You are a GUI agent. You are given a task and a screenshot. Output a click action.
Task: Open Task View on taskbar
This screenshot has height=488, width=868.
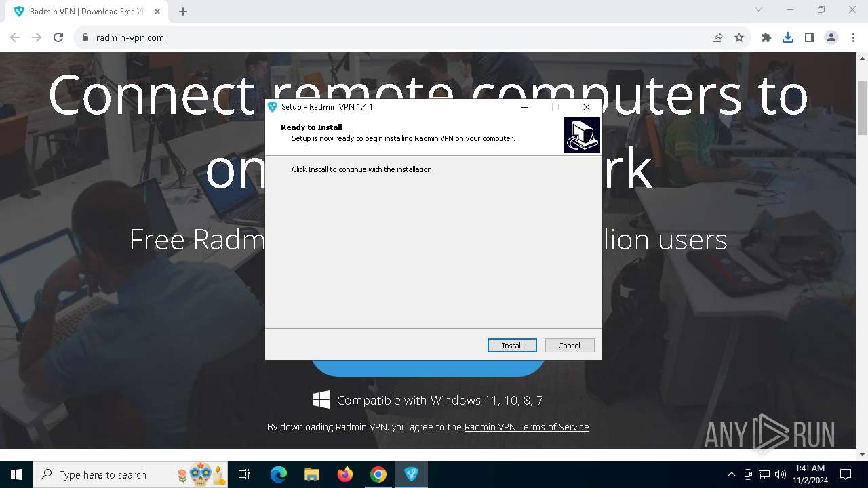[244, 474]
